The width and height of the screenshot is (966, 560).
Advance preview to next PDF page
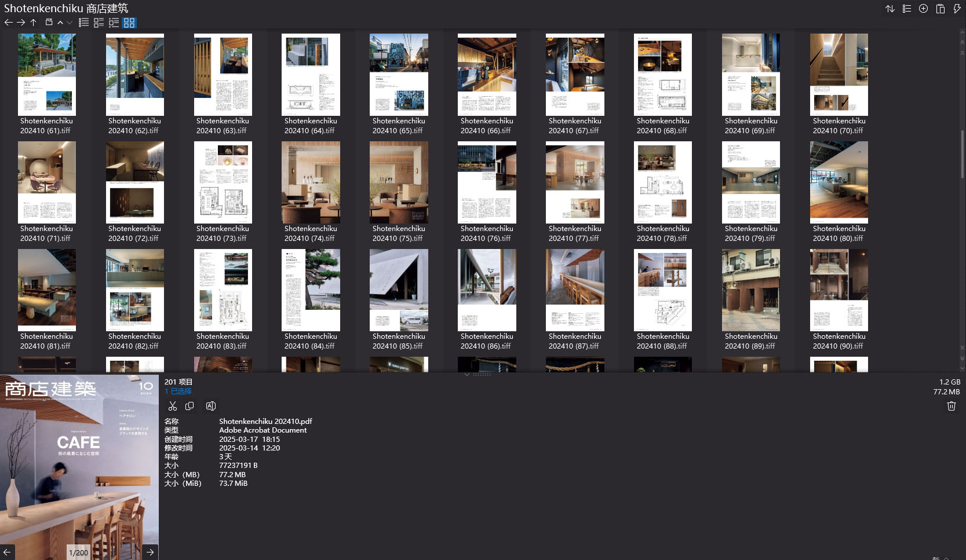(150, 552)
